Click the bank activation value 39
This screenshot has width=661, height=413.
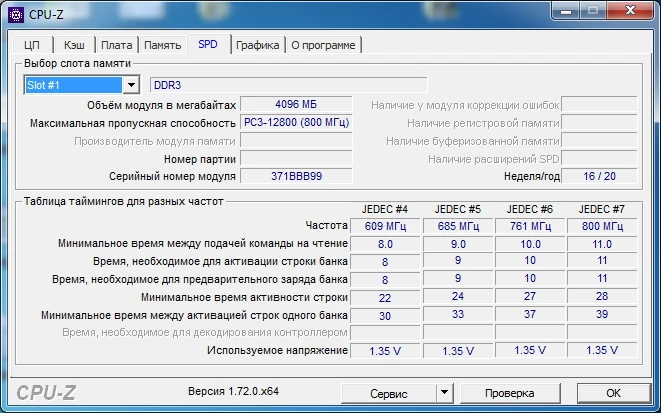pyautogui.click(x=602, y=314)
